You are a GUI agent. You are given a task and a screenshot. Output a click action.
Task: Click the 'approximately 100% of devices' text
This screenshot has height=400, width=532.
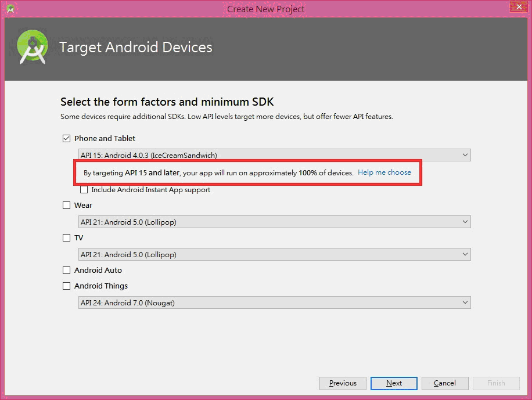pos(301,172)
